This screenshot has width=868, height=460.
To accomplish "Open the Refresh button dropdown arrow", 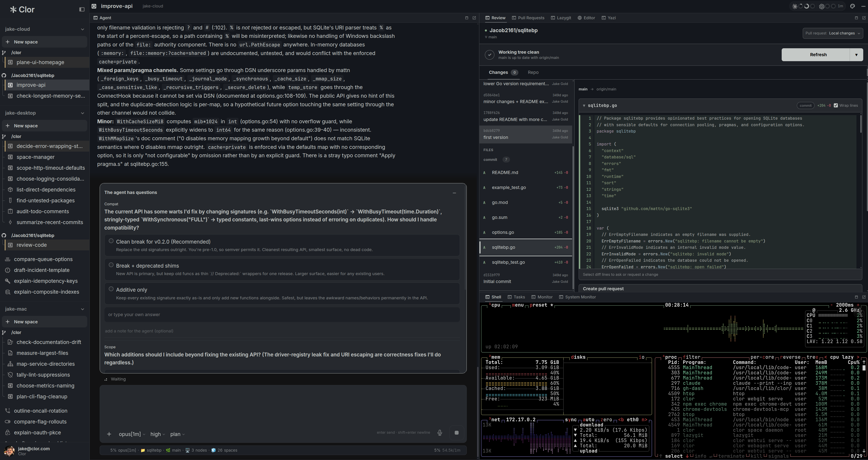I will [x=856, y=55].
